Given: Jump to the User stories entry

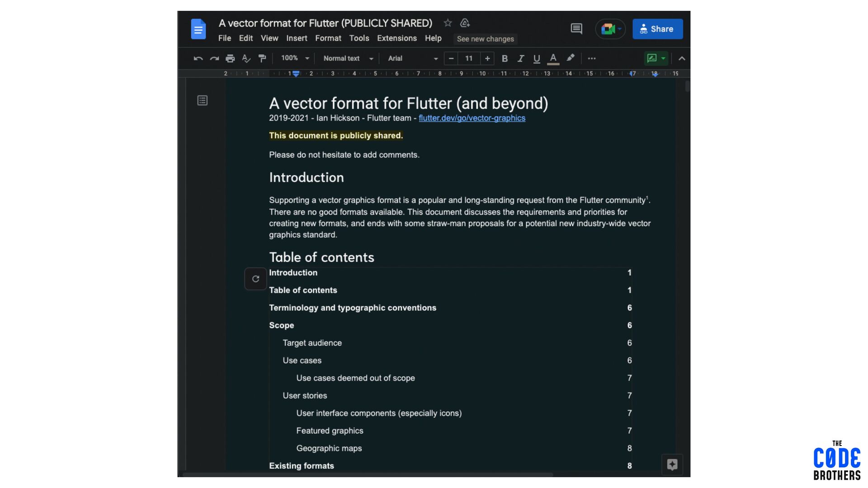Looking at the screenshot, I should point(305,396).
